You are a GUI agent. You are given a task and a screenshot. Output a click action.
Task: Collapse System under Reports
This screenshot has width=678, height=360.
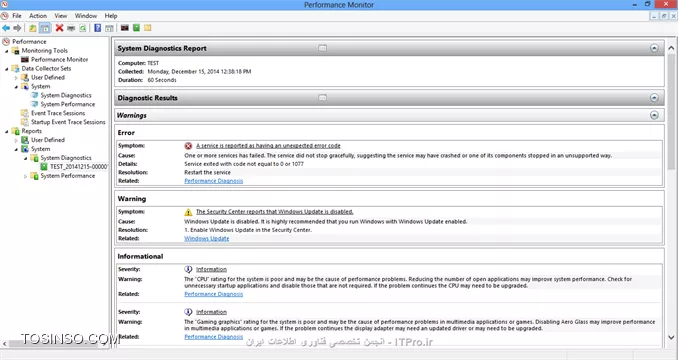pos(16,149)
